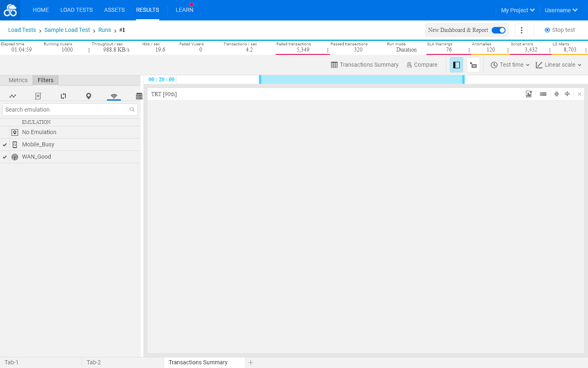The image size is (588, 368).
Task: Click the add to report icon in TRT pane
Action: (x=529, y=94)
